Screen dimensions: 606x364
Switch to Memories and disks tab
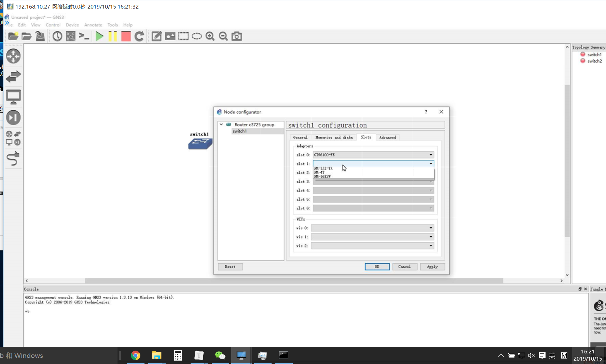click(x=334, y=137)
